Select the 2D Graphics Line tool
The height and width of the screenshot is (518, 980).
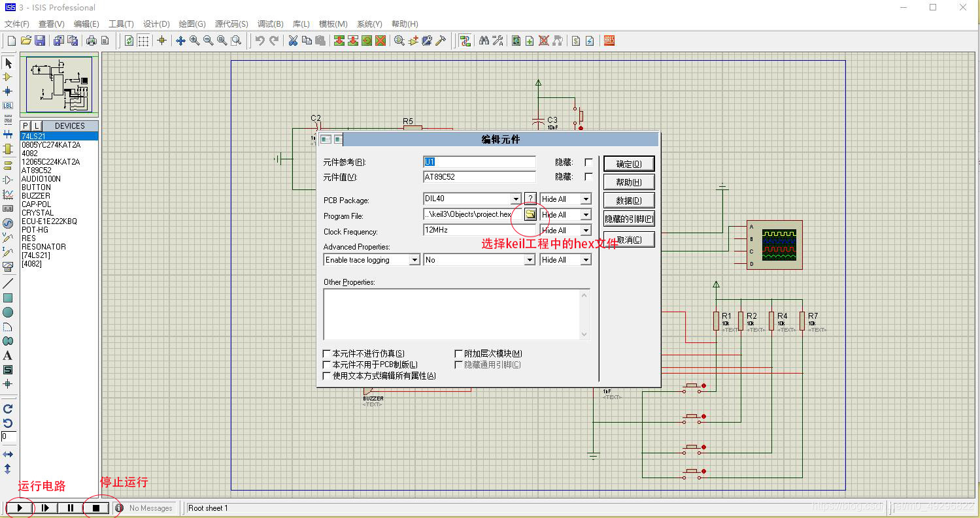coord(8,283)
